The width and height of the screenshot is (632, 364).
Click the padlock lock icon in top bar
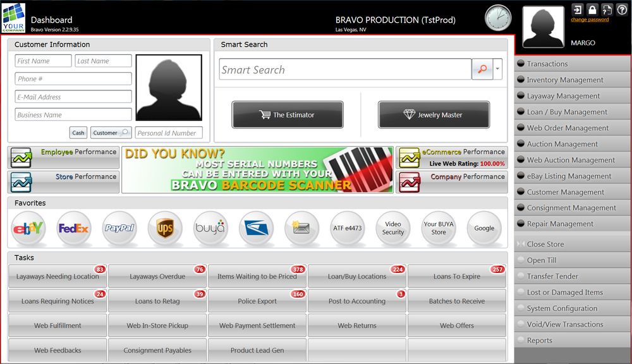tap(592, 10)
